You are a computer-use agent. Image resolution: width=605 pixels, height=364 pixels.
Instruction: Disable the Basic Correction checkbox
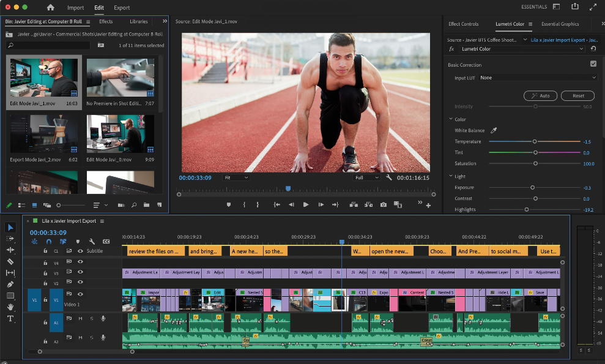[x=593, y=64]
